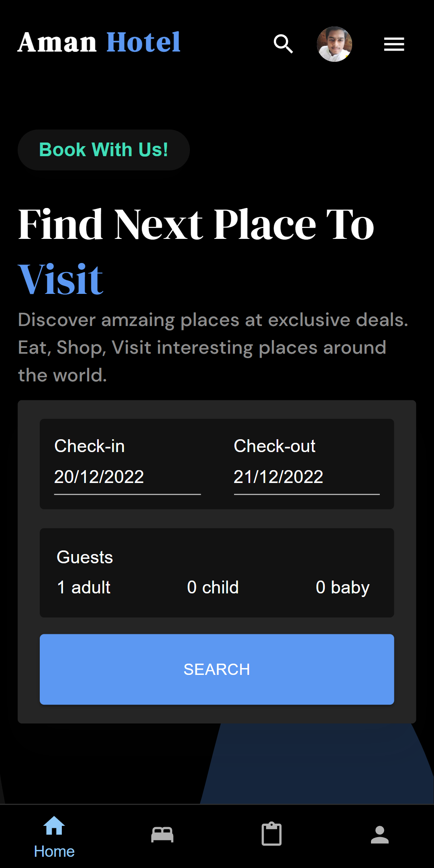Open the rooms bed icon in bottom bar
This screenshot has width=434, height=868.
pyautogui.click(x=162, y=833)
